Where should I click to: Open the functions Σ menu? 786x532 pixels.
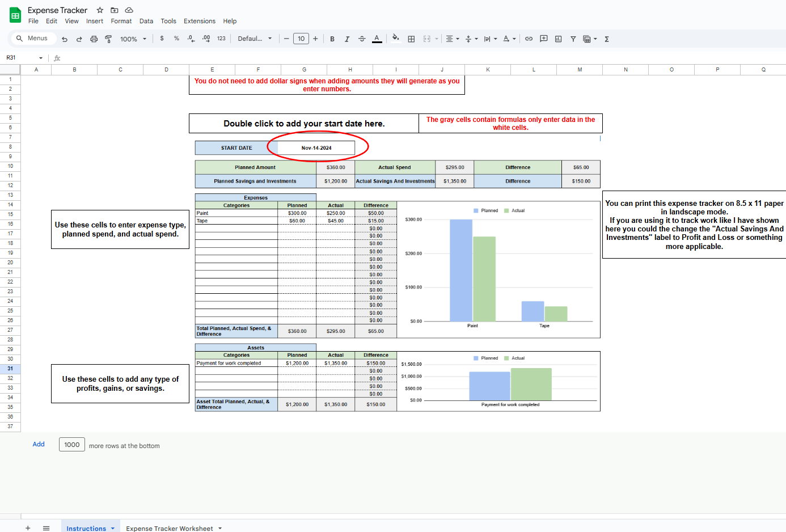click(606, 39)
